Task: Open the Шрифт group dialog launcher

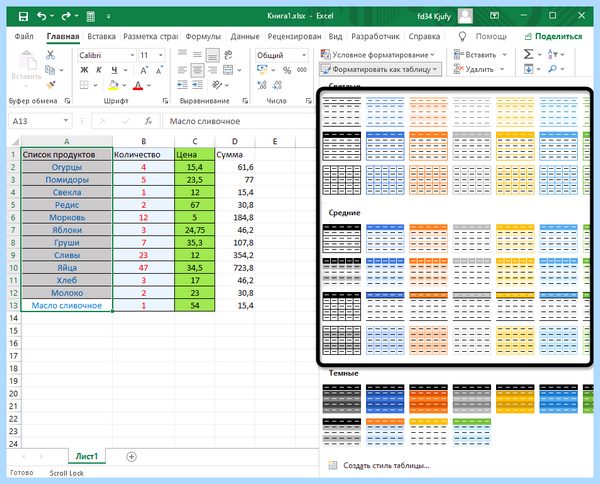Action: pyautogui.click(x=165, y=101)
